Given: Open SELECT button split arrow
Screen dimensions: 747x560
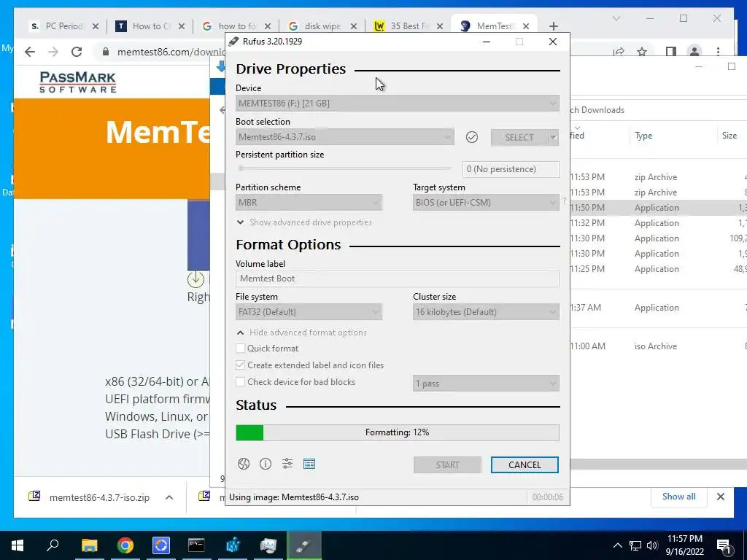Looking at the screenshot, I should 553,138.
